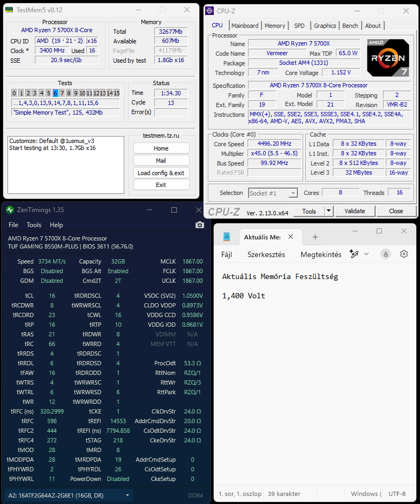Close the Aktuális Mem Notepad tab

click(x=291, y=237)
